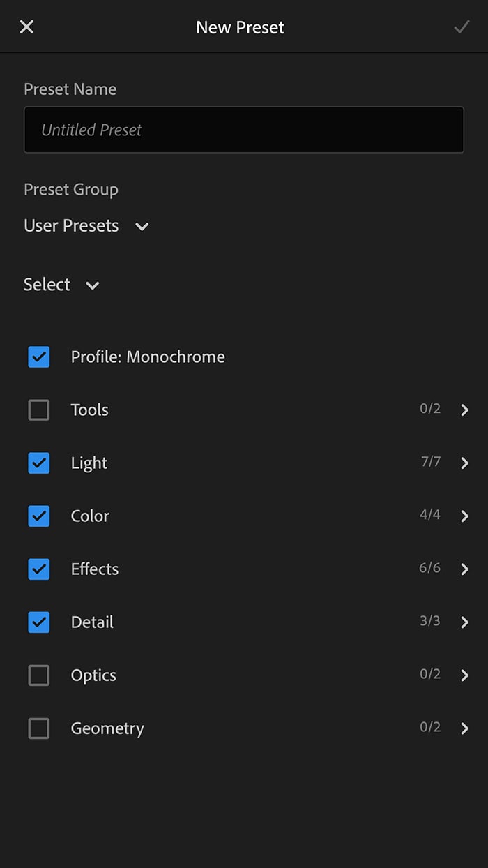The width and height of the screenshot is (488, 868).
Task: Expand the Optics settings
Action: coord(464,675)
